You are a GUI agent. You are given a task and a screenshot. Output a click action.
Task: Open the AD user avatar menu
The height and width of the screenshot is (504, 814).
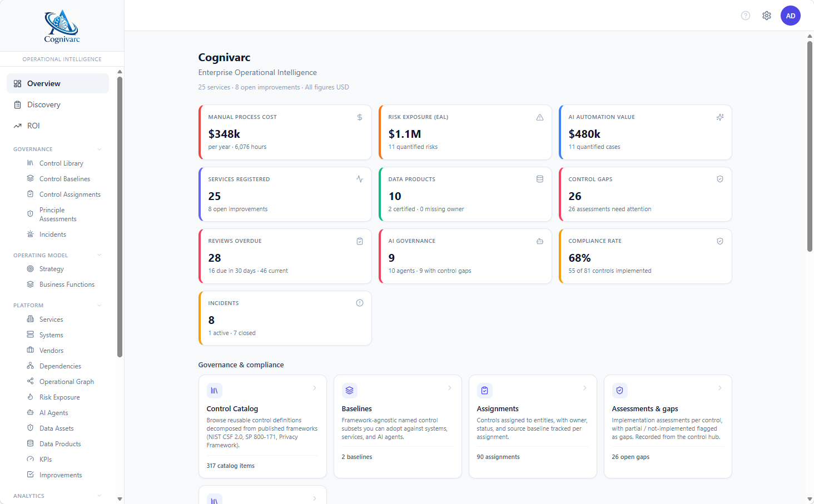click(791, 16)
